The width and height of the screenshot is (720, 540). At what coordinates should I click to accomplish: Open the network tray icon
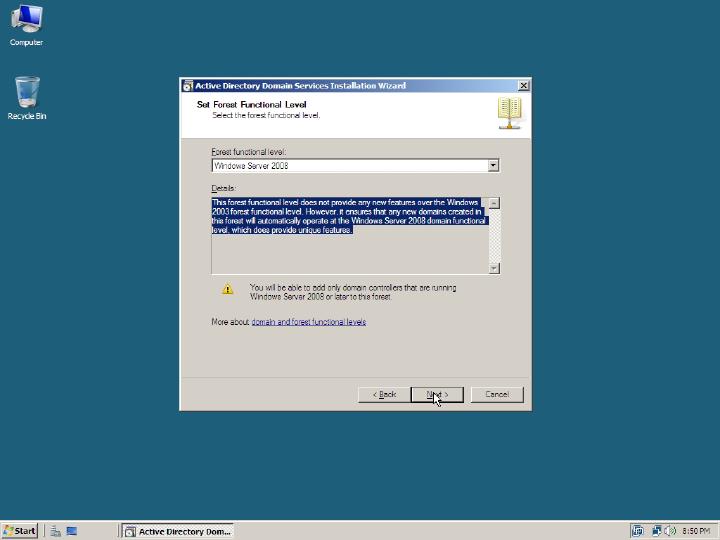point(657,531)
